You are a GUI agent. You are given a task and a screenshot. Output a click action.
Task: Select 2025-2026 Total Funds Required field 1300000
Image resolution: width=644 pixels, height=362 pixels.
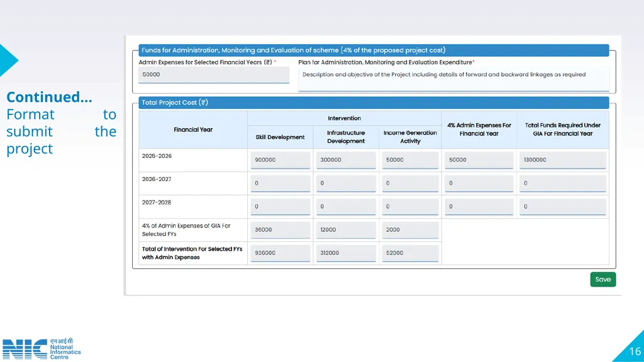(563, 160)
